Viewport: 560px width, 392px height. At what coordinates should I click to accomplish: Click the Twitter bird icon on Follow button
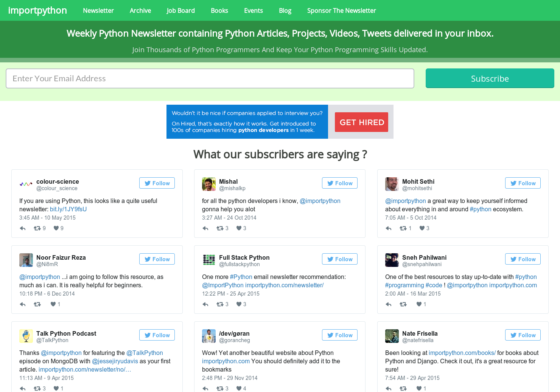click(x=147, y=183)
